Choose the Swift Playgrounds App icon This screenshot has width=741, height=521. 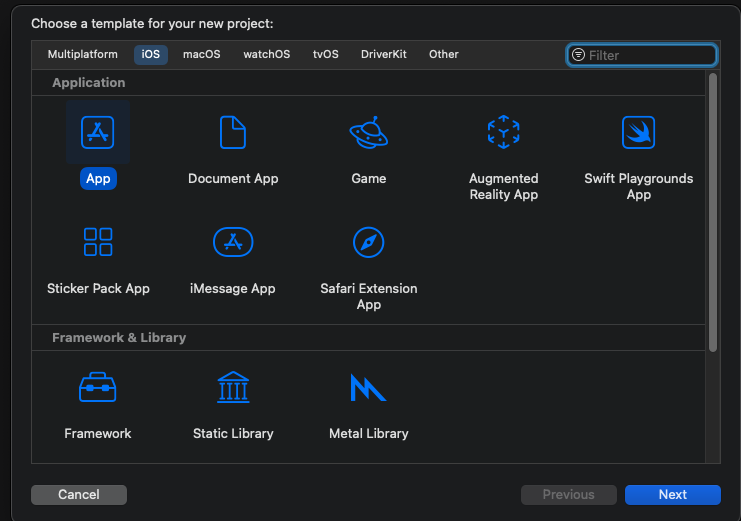(x=638, y=132)
